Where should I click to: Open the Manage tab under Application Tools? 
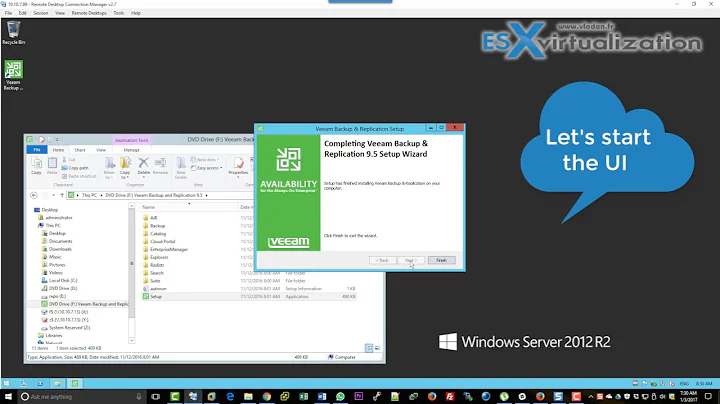coord(131,150)
